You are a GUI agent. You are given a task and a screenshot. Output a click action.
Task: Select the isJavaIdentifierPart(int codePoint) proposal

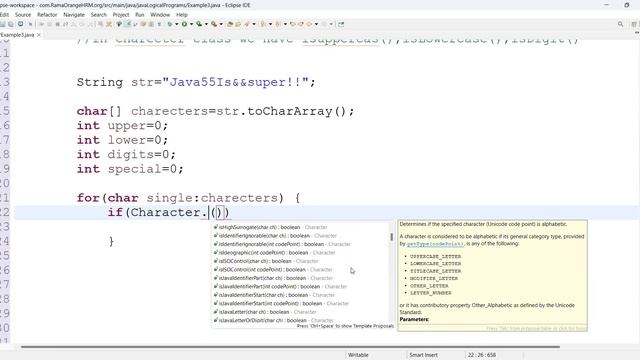click(x=301, y=287)
